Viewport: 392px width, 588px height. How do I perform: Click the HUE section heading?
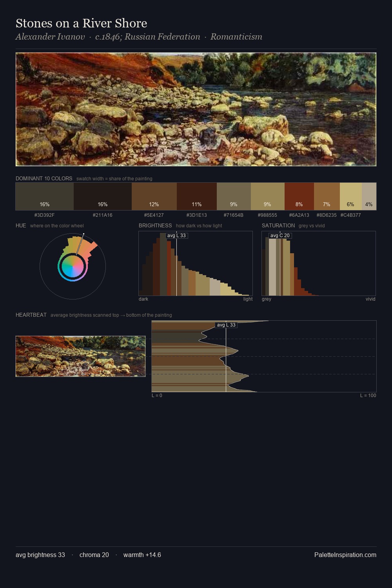pos(21,225)
